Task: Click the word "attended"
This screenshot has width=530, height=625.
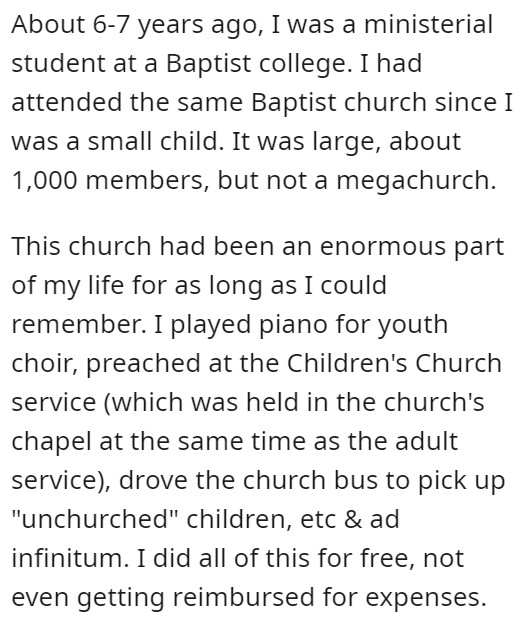Action: point(67,102)
